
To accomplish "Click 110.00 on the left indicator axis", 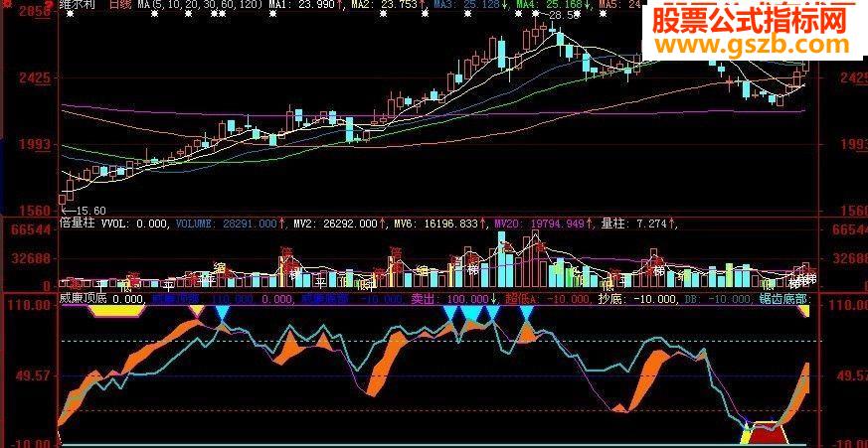I will pyautogui.click(x=28, y=305).
